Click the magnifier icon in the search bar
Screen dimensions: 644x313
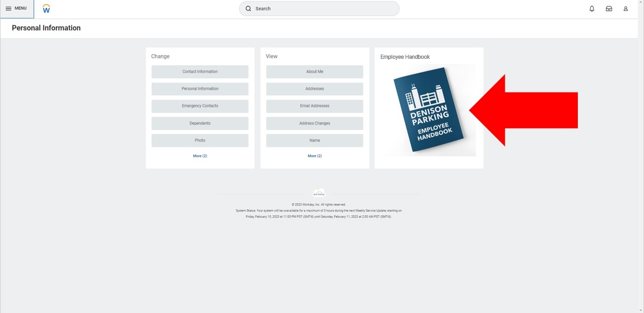[249, 9]
